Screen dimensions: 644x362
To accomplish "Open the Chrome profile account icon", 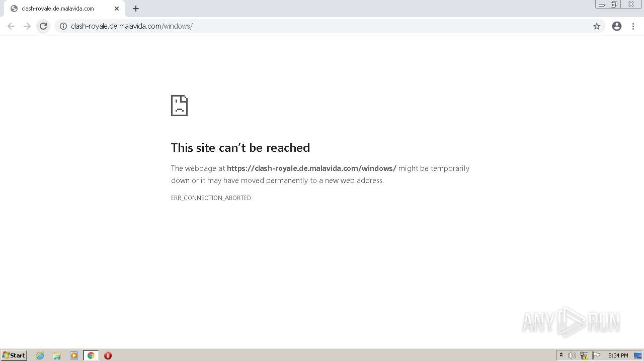I will pyautogui.click(x=617, y=26).
